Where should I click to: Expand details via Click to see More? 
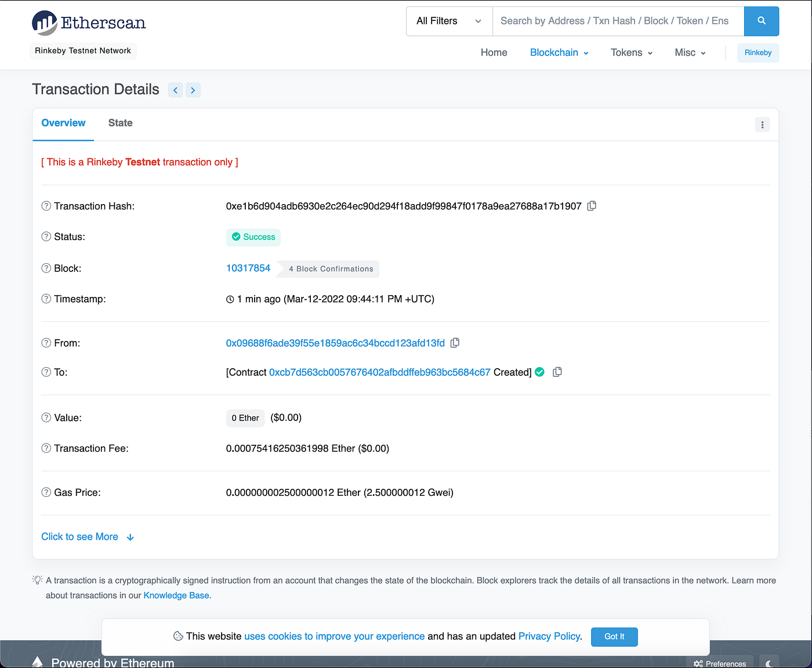click(79, 536)
